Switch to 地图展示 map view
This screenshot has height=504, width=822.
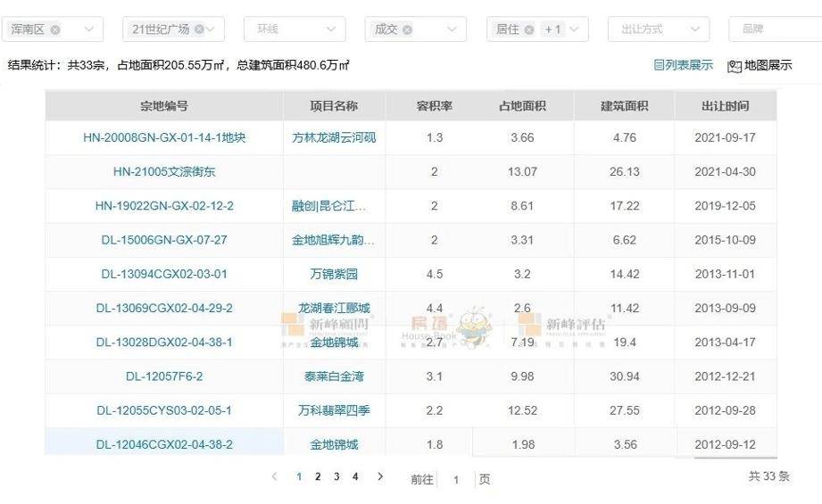[x=768, y=66]
